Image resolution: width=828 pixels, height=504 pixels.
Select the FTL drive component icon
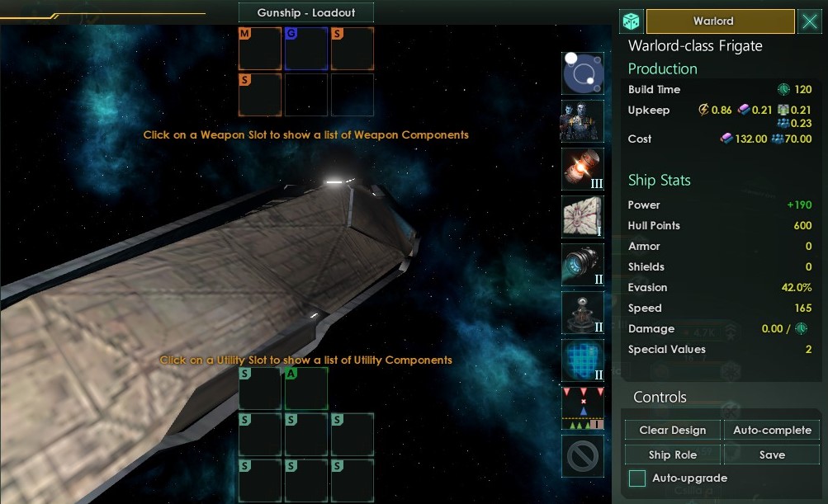tap(583, 73)
